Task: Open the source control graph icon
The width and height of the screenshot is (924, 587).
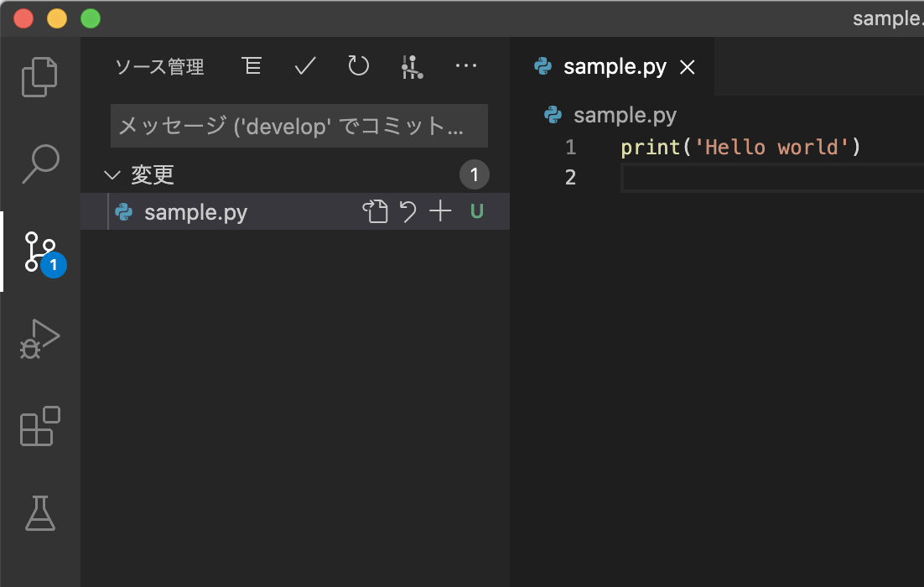Action: (x=412, y=65)
